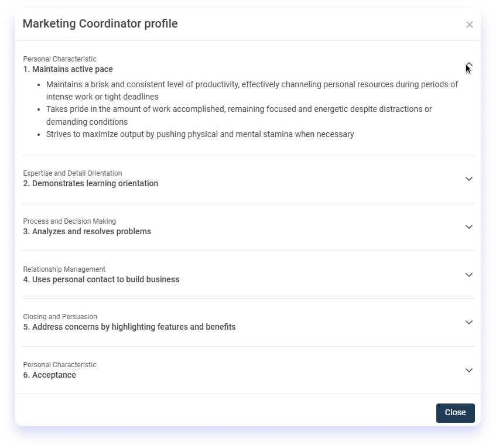Select '3. Analyzes and resolves problems' heading text
The image size is (496, 448).
point(87,231)
